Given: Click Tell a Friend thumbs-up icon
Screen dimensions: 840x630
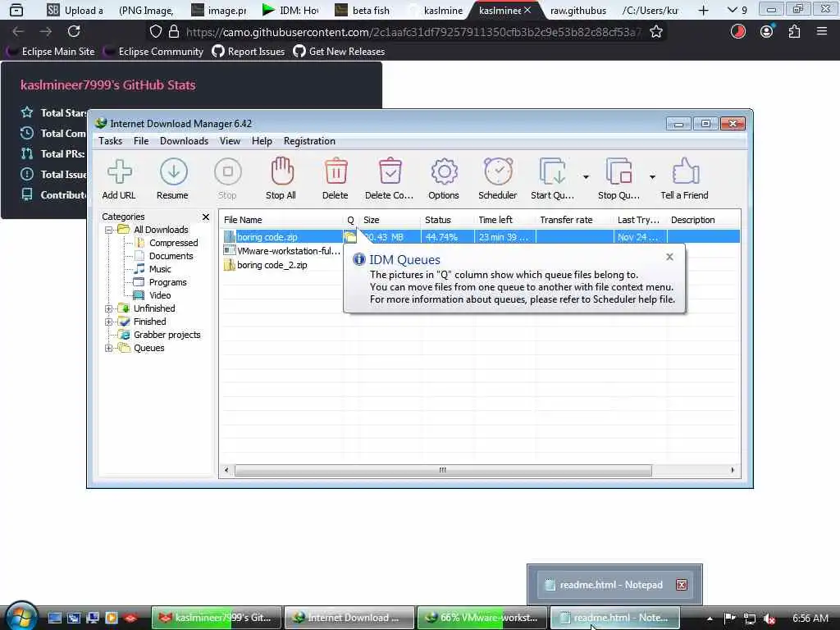Looking at the screenshot, I should 685,179.
